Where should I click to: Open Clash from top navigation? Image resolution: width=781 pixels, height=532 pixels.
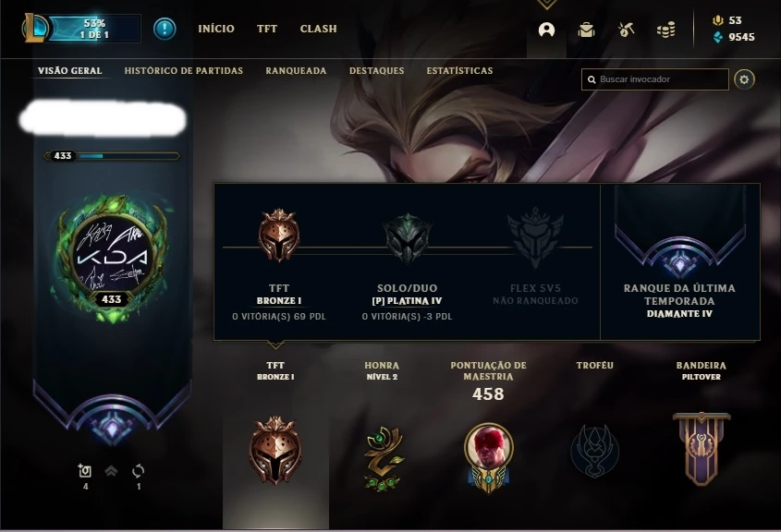pyautogui.click(x=318, y=29)
